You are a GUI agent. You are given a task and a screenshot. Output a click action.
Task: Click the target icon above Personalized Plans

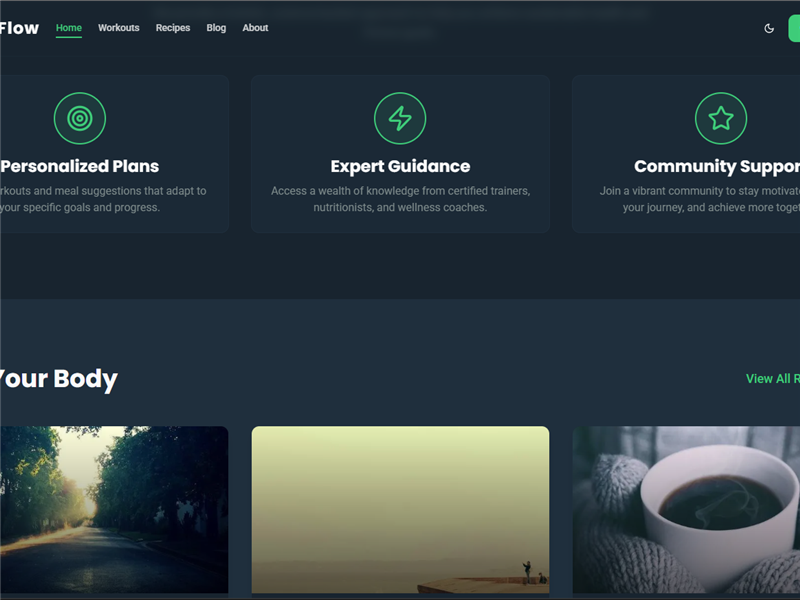(x=79, y=119)
